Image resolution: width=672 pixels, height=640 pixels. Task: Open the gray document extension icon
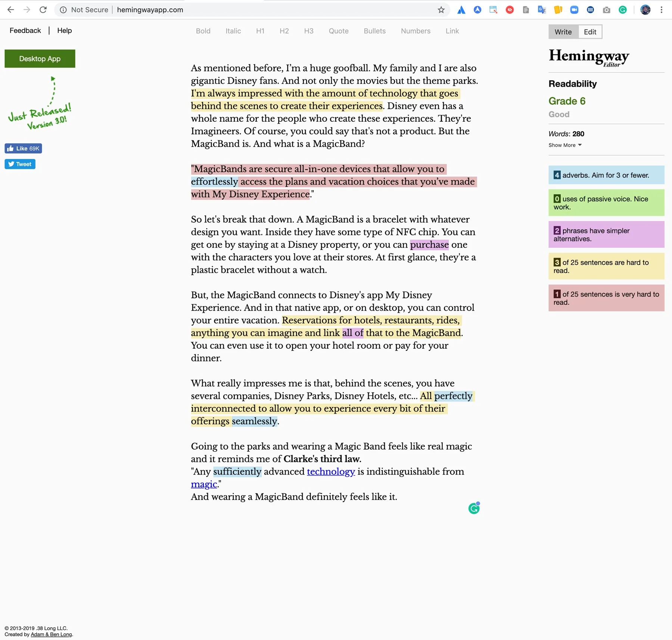pyautogui.click(x=526, y=10)
